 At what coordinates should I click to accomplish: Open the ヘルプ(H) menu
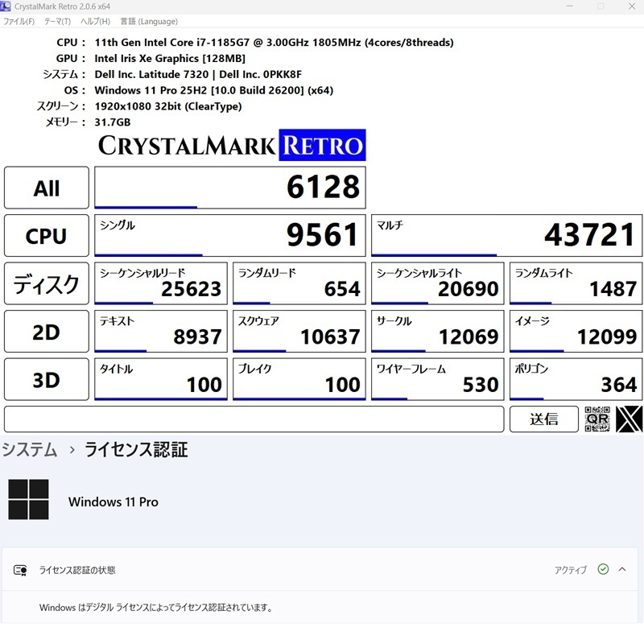pyautogui.click(x=95, y=22)
